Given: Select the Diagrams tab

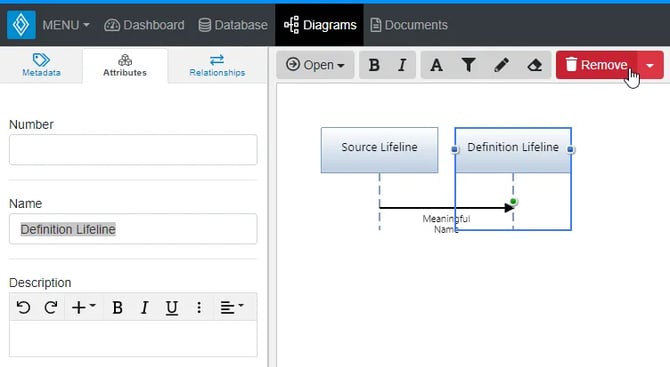Looking at the screenshot, I should (320, 25).
